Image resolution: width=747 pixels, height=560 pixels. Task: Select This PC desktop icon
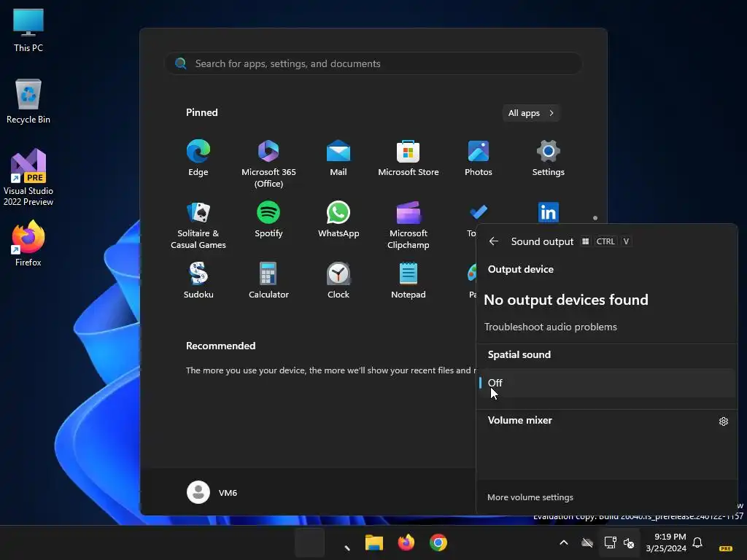coord(28,29)
